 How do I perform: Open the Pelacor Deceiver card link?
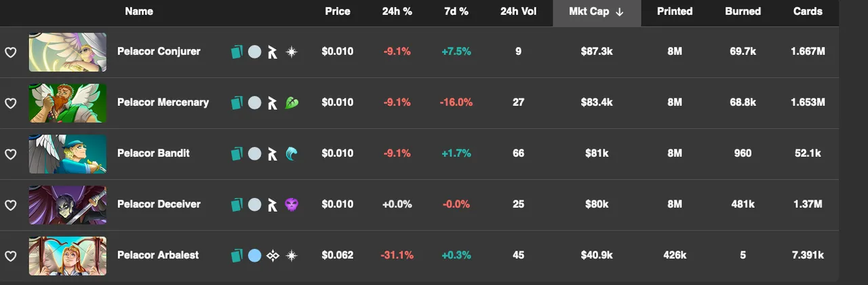(159, 204)
